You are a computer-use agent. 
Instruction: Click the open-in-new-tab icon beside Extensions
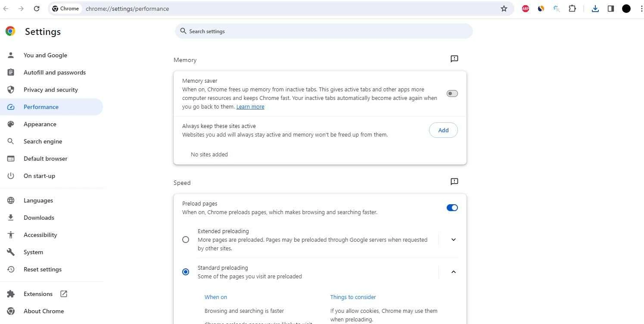tap(64, 294)
